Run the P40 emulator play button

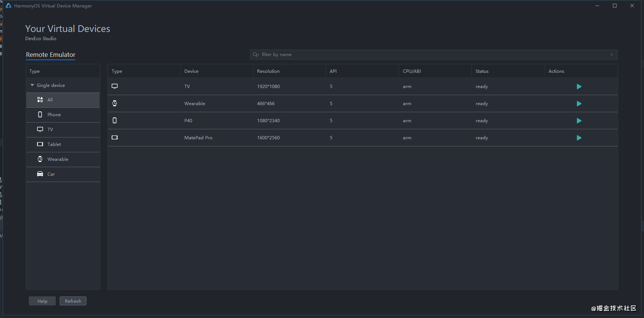click(579, 121)
